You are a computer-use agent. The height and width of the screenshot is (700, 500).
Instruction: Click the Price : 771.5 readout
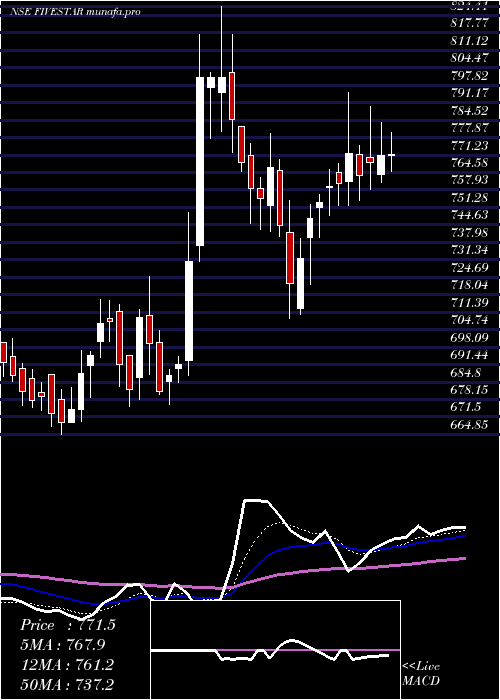(68, 625)
